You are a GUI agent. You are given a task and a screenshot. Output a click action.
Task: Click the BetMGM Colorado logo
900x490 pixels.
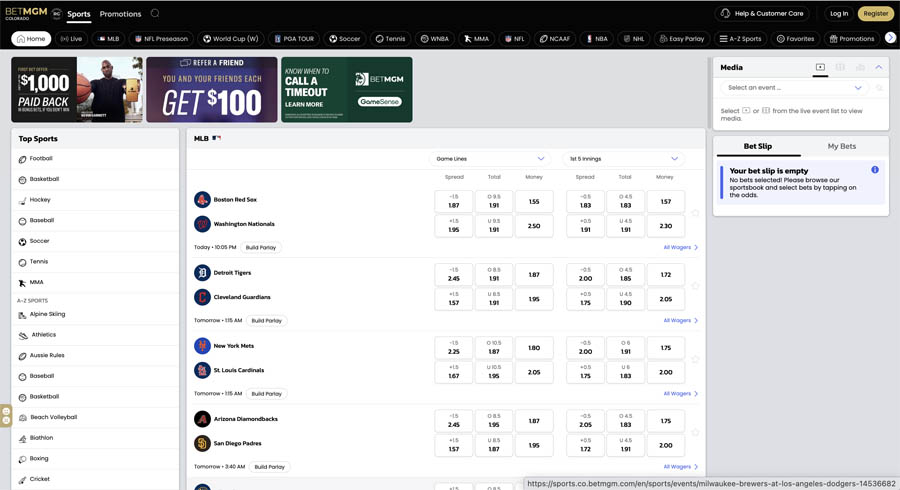click(x=26, y=13)
